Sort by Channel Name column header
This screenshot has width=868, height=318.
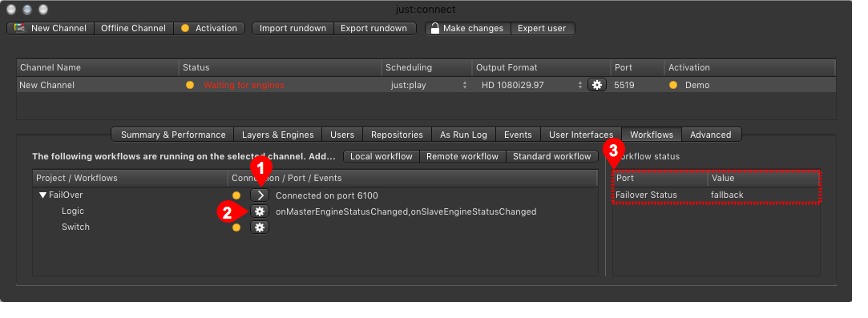coord(98,67)
